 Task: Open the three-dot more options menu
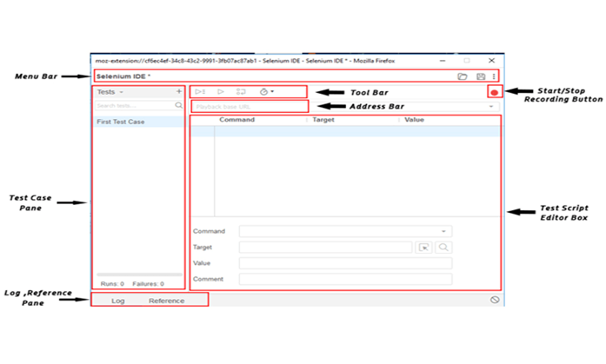494,76
